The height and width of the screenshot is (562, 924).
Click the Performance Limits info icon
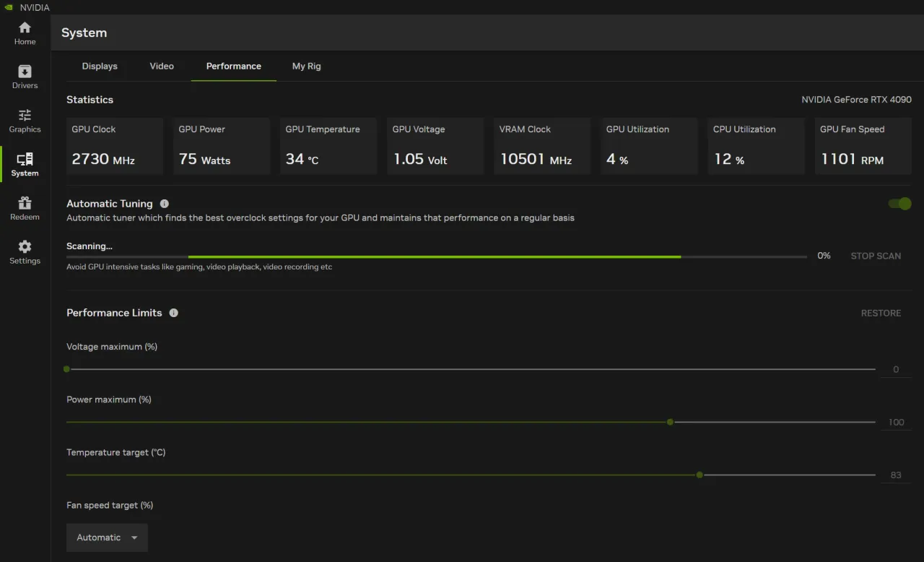[173, 313]
